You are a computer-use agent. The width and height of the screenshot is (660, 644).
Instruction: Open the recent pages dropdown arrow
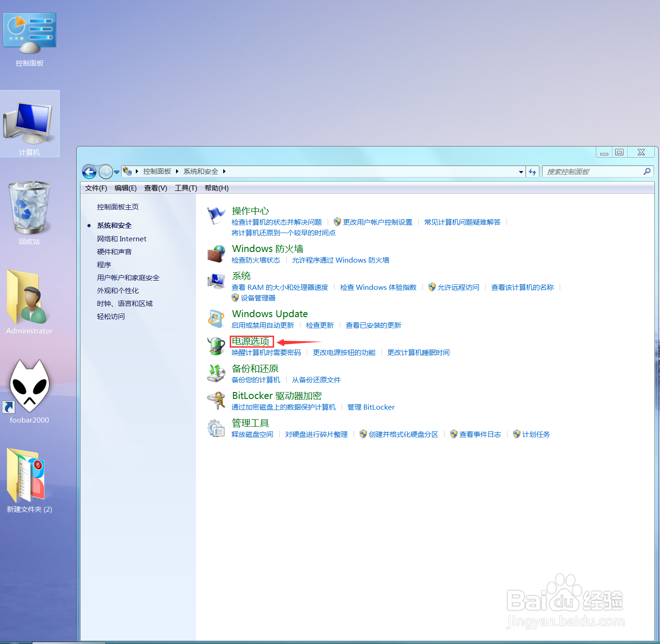(x=117, y=172)
